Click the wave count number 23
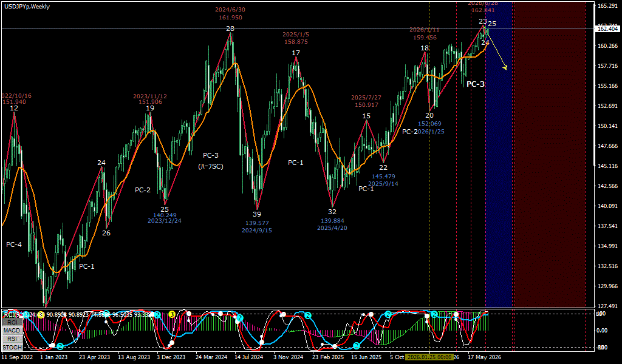This screenshot has width=622, height=364. tap(483, 21)
